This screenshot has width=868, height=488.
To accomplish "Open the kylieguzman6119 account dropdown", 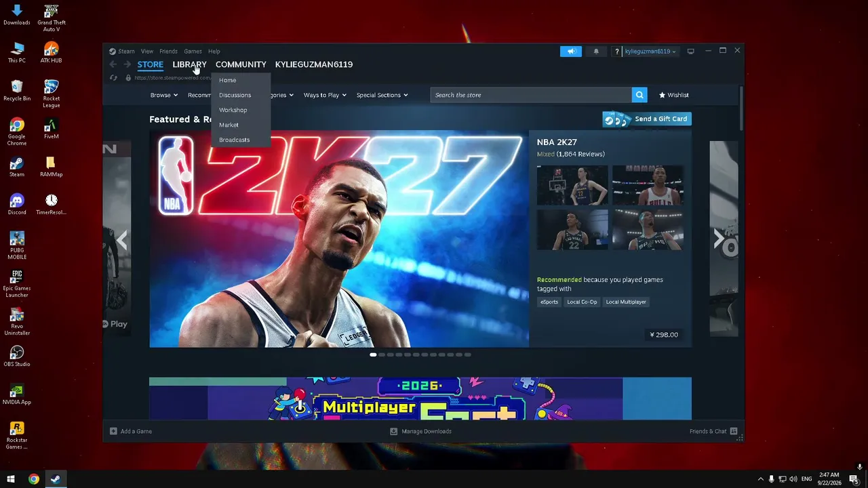I will [650, 52].
